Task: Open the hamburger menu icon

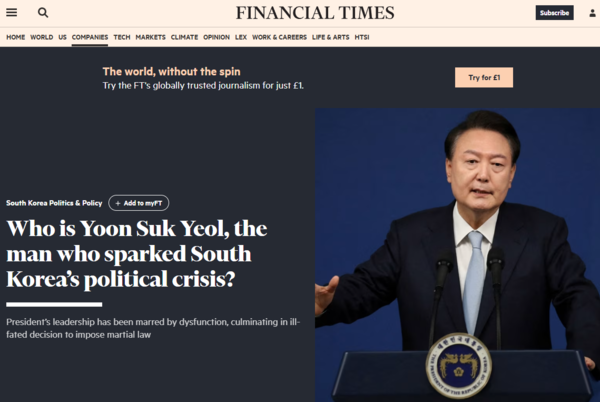Action: tap(11, 13)
